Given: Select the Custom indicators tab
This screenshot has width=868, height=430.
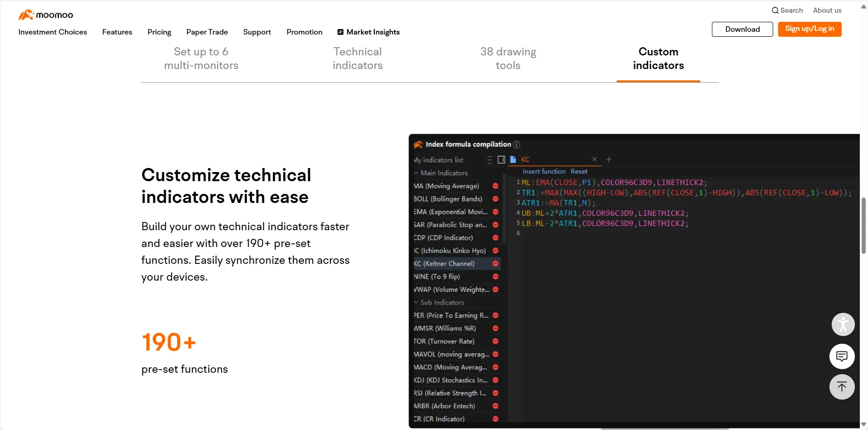Looking at the screenshot, I should click(x=658, y=59).
